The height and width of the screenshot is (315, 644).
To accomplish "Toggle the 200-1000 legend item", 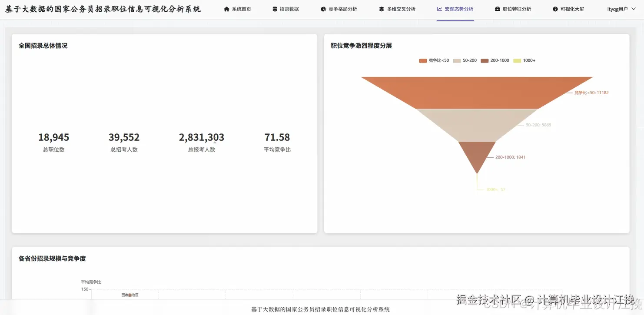I will point(495,60).
